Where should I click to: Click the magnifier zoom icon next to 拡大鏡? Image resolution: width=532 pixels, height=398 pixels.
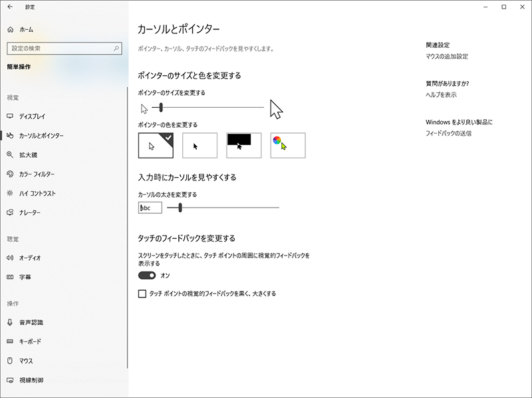click(x=10, y=155)
